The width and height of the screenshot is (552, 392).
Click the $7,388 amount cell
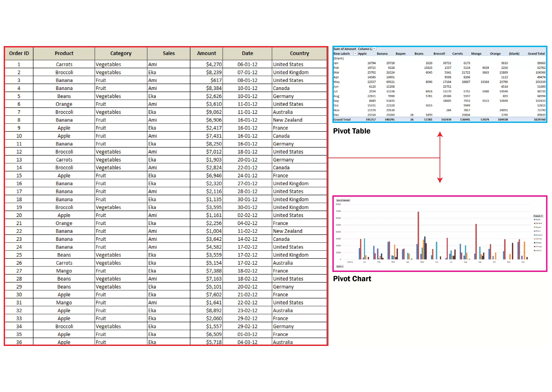click(x=206, y=271)
